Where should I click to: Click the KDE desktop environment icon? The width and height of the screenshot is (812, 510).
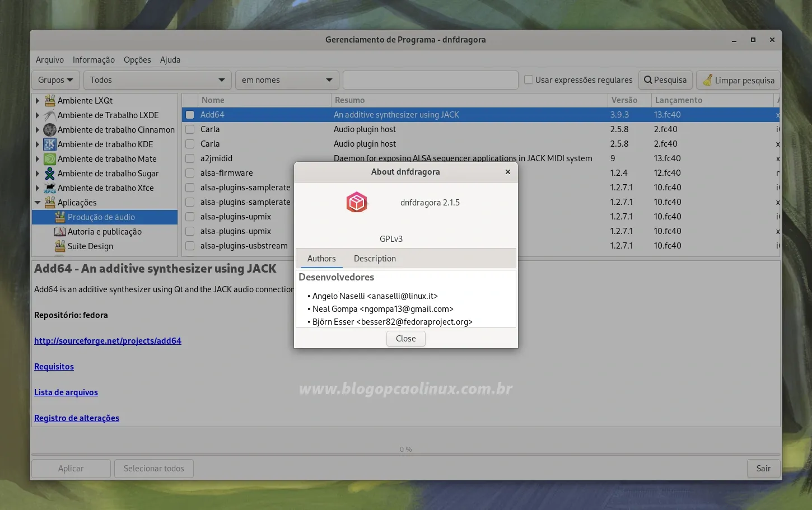tap(50, 144)
